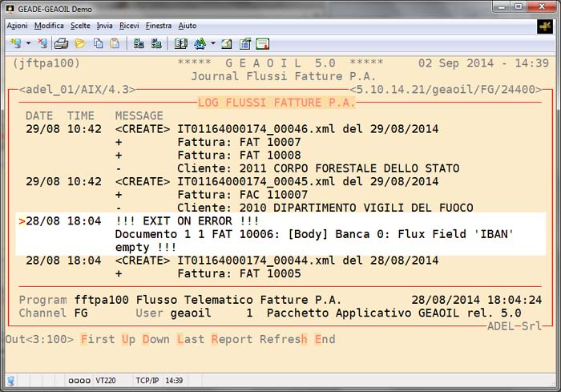Expand the new connection dropdown arrow
The image size is (561, 392).
(28, 43)
